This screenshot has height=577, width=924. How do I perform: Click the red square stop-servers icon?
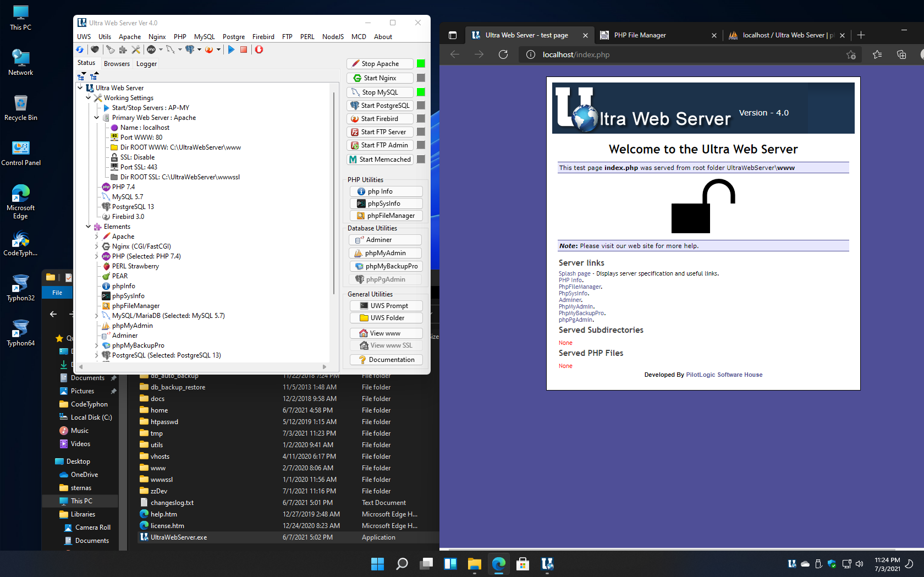[244, 50]
